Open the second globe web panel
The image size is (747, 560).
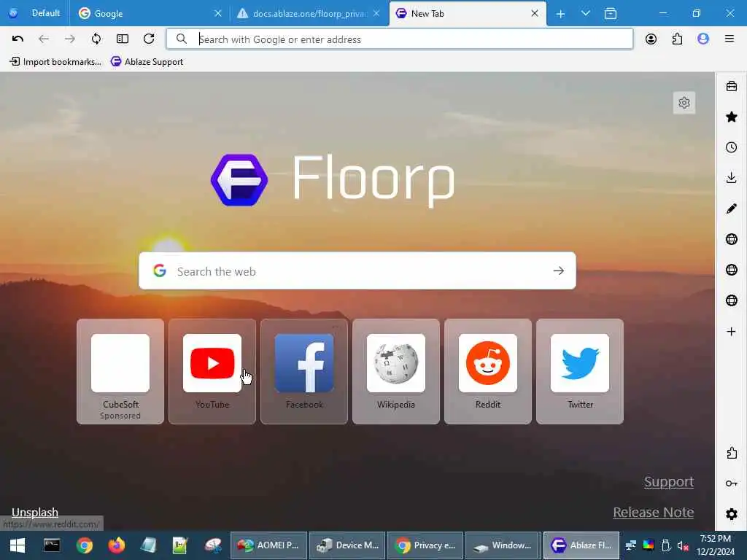tap(731, 270)
